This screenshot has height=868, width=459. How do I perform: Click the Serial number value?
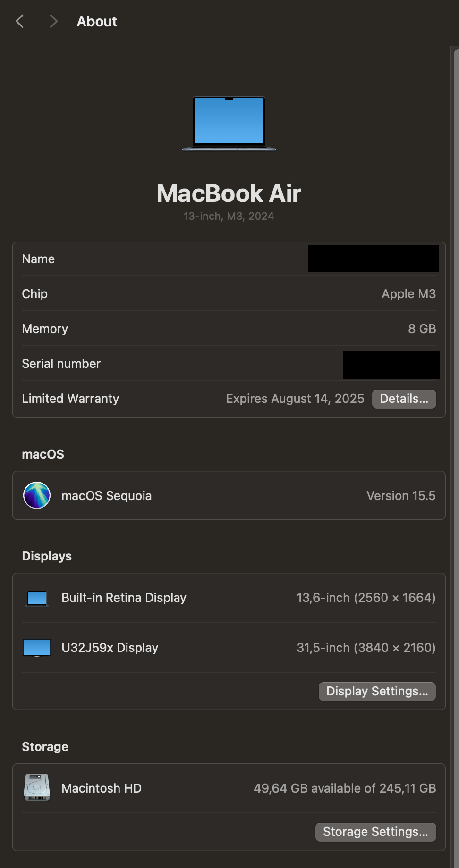[x=391, y=364]
